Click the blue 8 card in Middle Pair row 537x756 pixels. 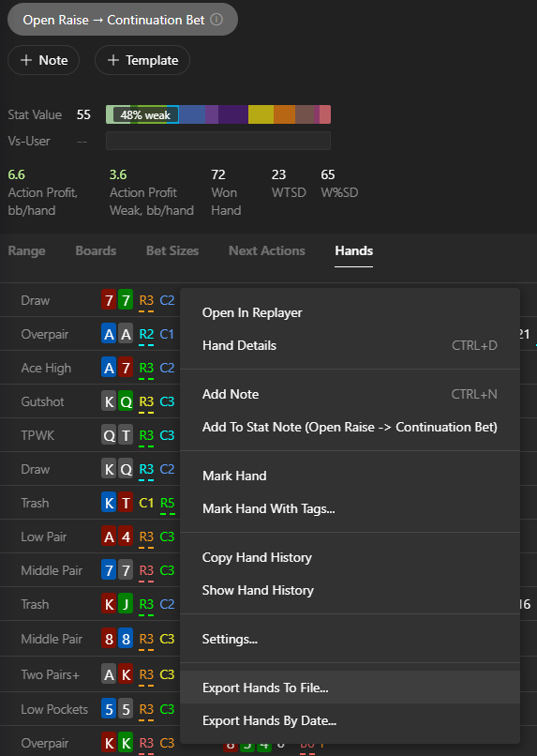[x=126, y=639]
